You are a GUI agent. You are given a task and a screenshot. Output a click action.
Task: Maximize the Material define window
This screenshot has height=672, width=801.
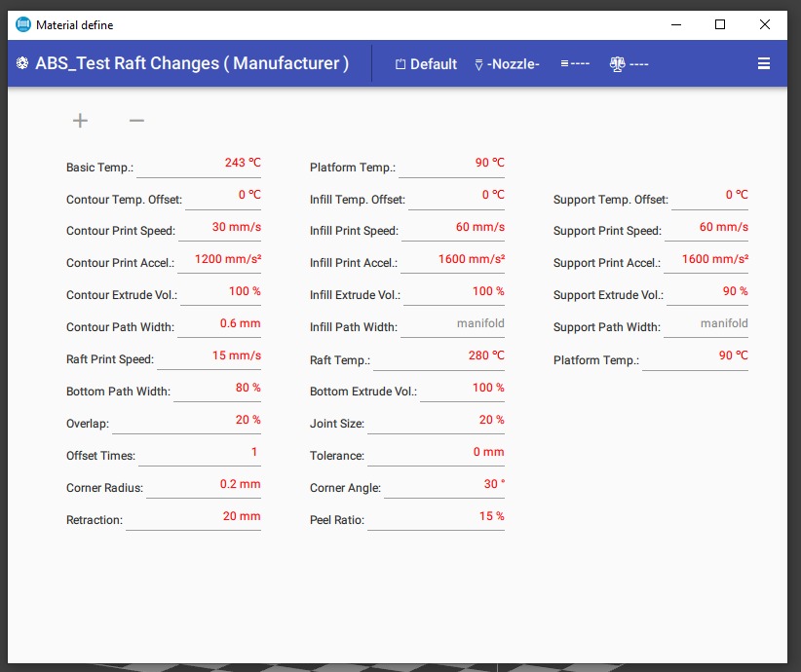(720, 24)
